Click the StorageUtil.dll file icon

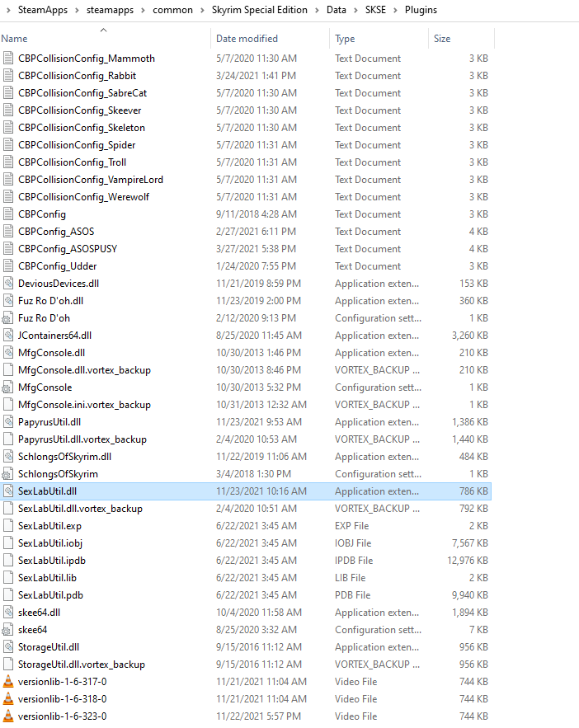(8, 646)
